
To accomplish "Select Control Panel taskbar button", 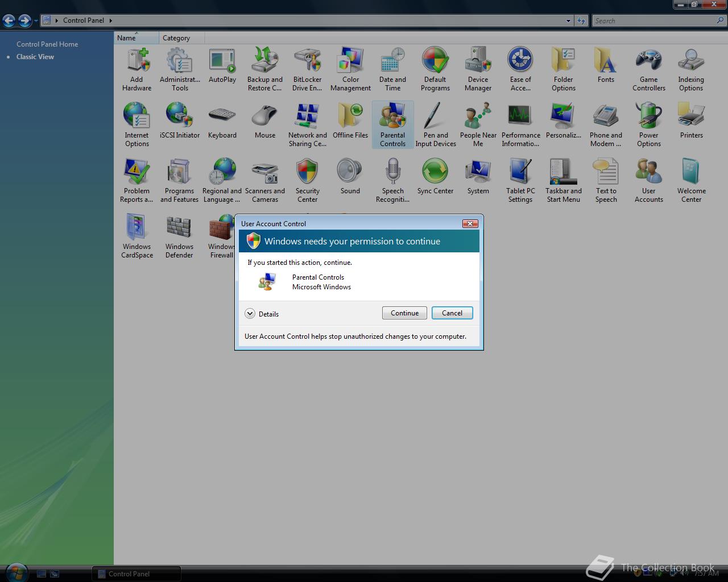I will pyautogui.click(x=136, y=573).
